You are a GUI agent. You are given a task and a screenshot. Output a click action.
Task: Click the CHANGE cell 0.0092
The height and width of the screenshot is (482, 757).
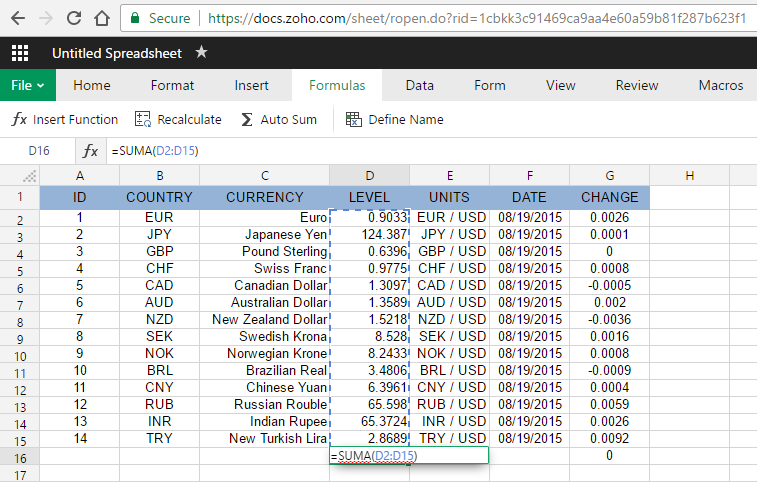610,439
